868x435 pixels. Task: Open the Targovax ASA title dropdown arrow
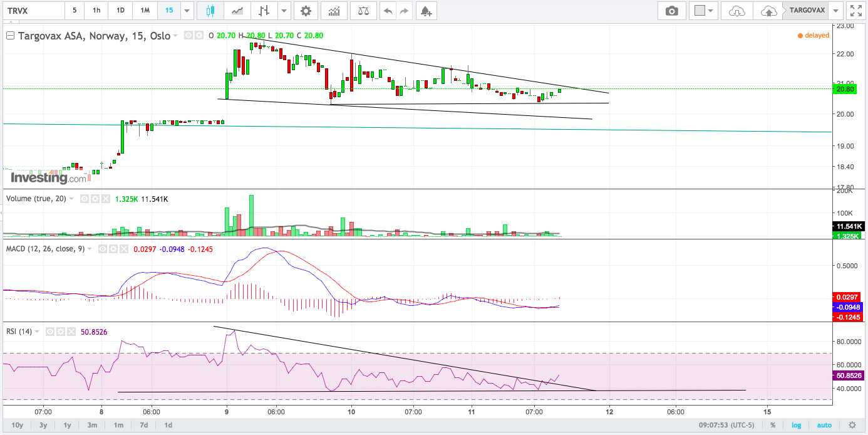175,36
